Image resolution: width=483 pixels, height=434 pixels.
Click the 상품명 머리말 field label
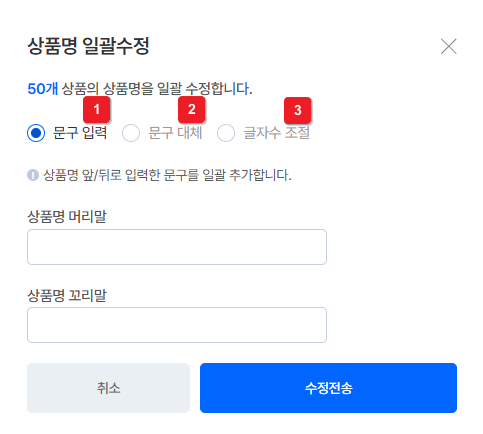pyautogui.click(x=67, y=217)
